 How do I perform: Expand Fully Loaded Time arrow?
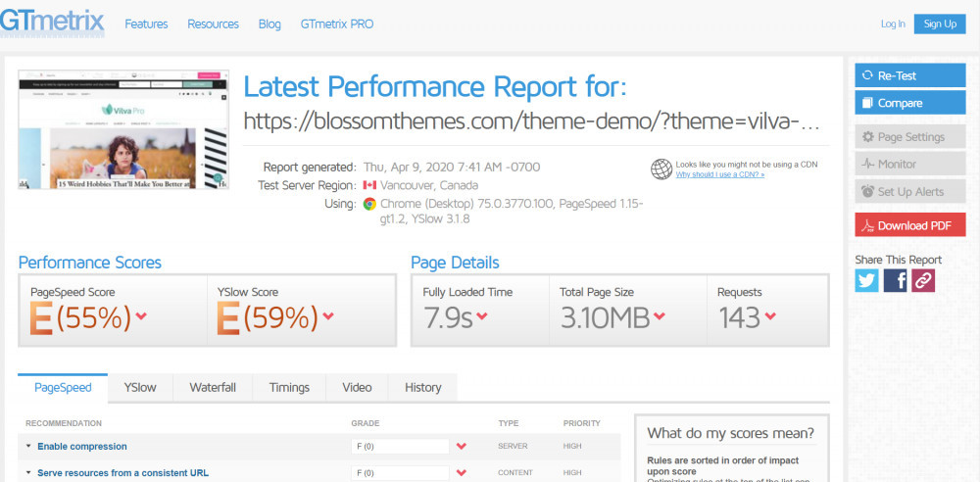click(482, 315)
